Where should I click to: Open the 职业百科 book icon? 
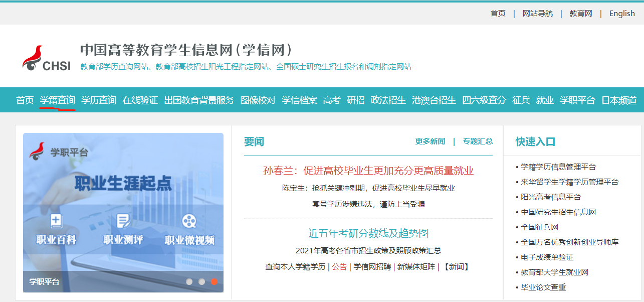coord(56,221)
